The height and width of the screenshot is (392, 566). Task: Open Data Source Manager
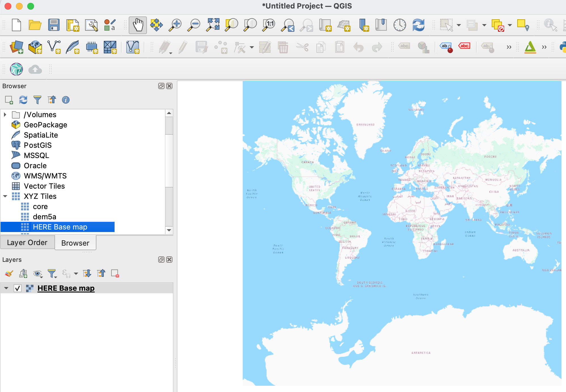(x=16, y=47)
